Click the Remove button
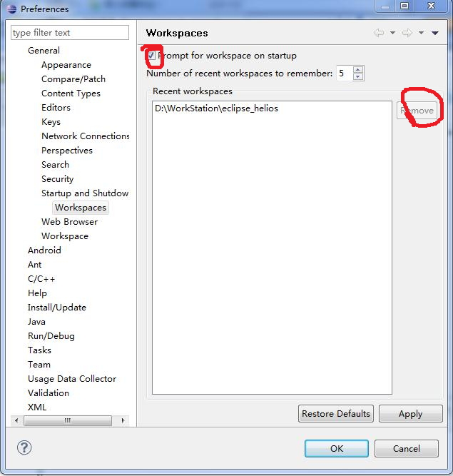This screenshot has width=453, height=476. point(417,111)
